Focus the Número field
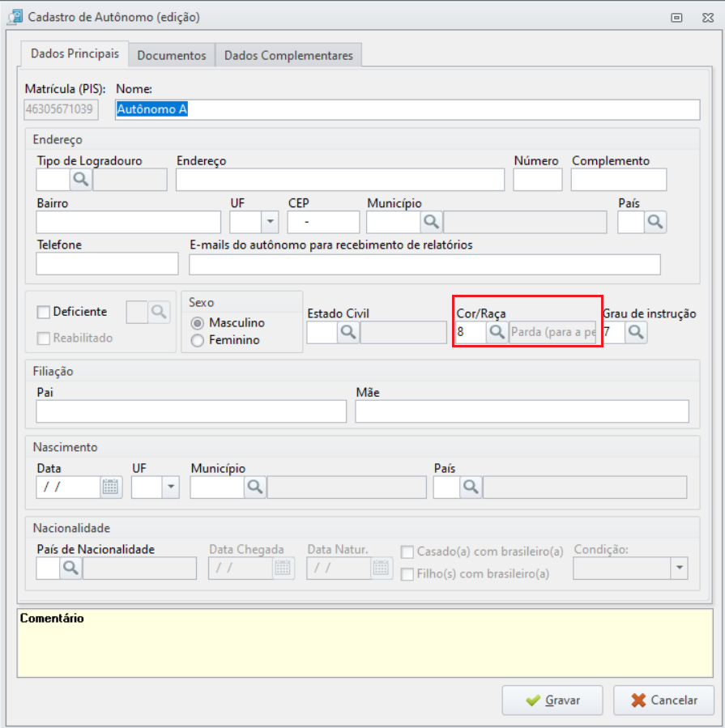725x728 pixels. point(537,180)
